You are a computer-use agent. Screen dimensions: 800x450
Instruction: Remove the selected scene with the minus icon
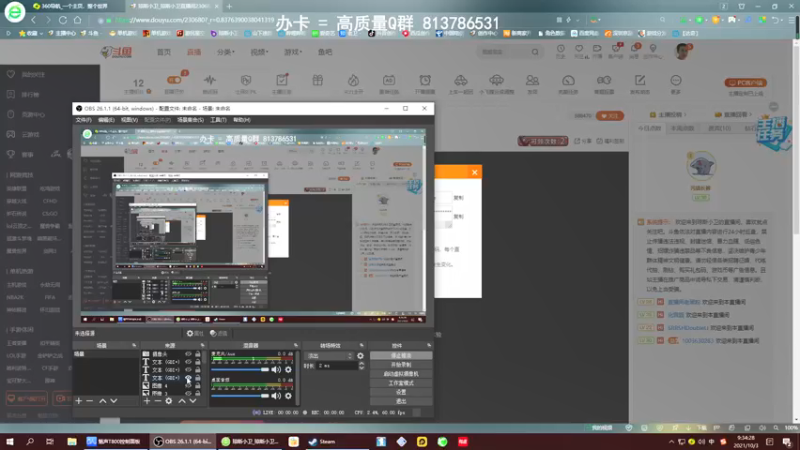point(90,401)
